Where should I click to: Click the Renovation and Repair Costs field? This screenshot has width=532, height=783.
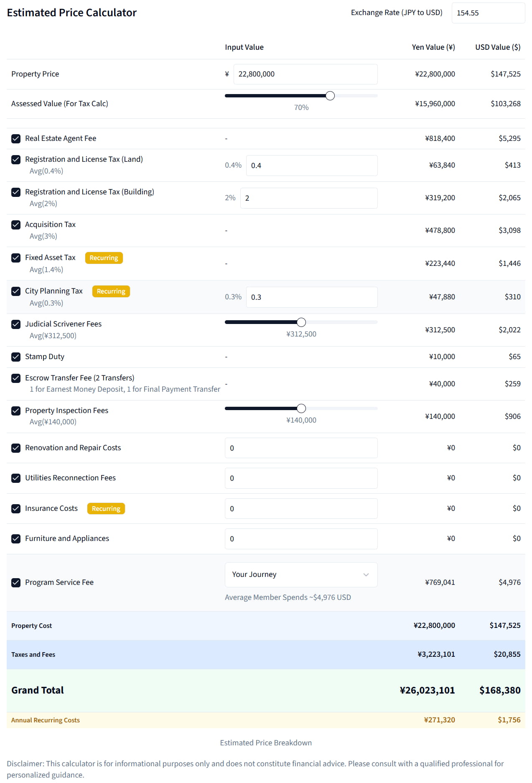click(x=301, y=448)
